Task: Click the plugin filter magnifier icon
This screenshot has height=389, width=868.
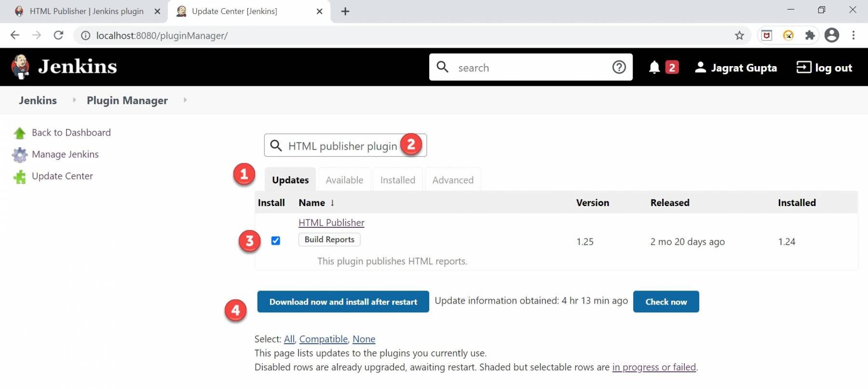Action: coord(276,145)
